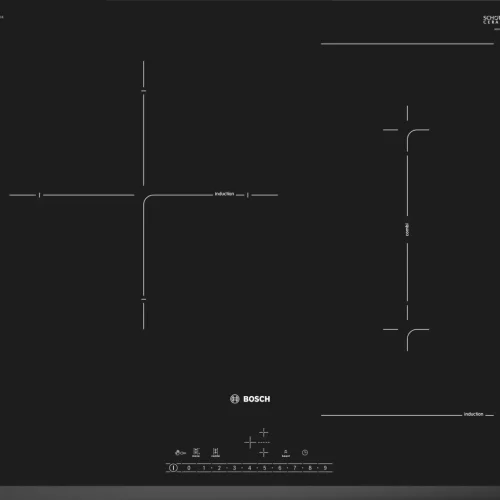The width and height of the screenshot is (500, 500).
Task: Tap the vertical combi label on right zone
Action: [407, 230]
